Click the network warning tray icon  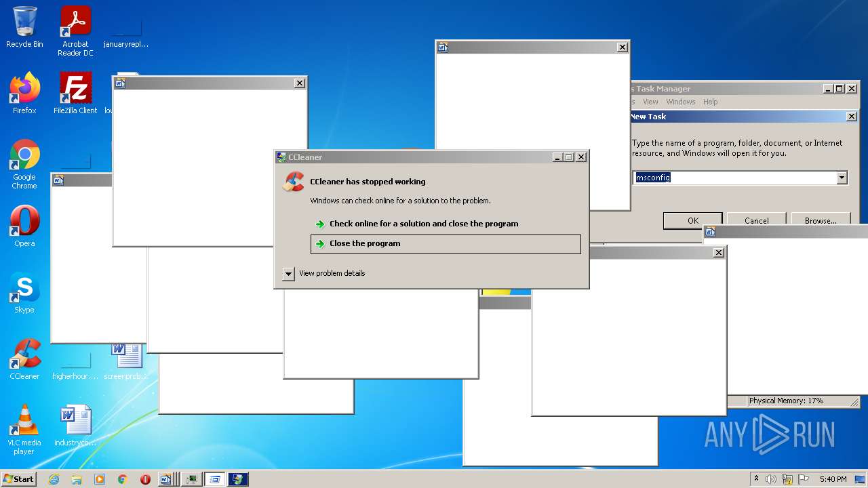[787, 479]
